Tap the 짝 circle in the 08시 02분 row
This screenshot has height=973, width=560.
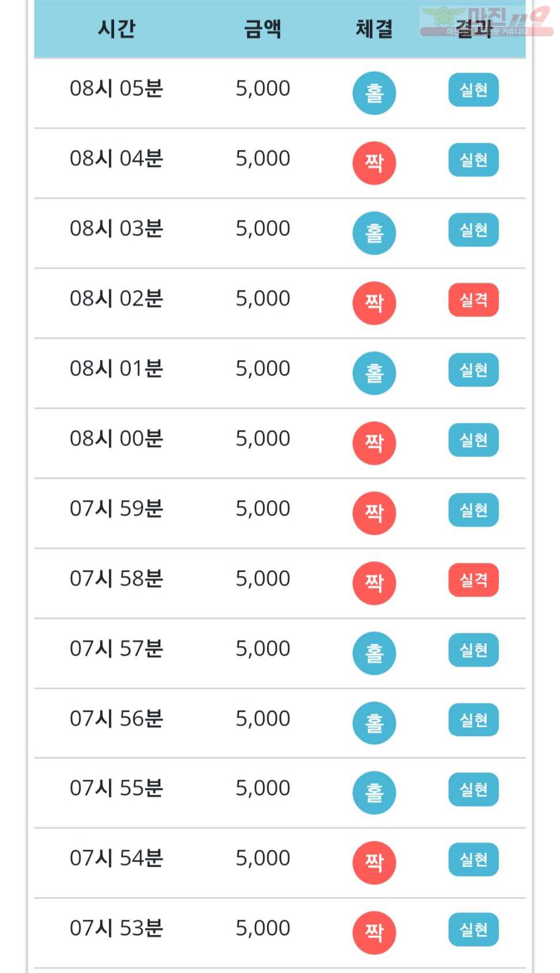coord(374,303)
